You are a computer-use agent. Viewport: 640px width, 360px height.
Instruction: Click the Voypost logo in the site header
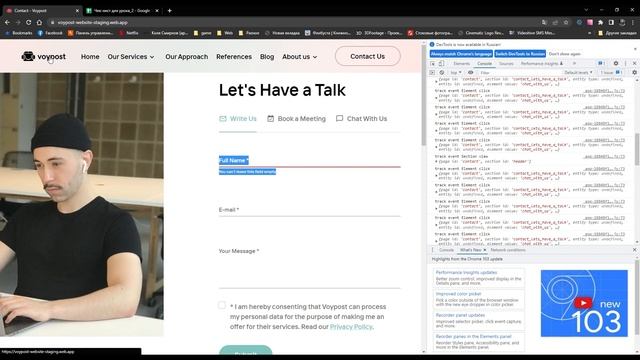43,56
